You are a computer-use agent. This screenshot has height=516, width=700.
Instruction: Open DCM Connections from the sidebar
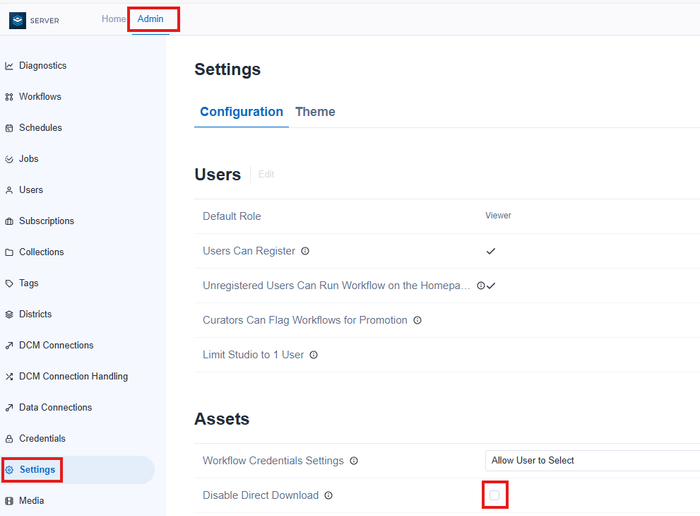pos(56,345)
